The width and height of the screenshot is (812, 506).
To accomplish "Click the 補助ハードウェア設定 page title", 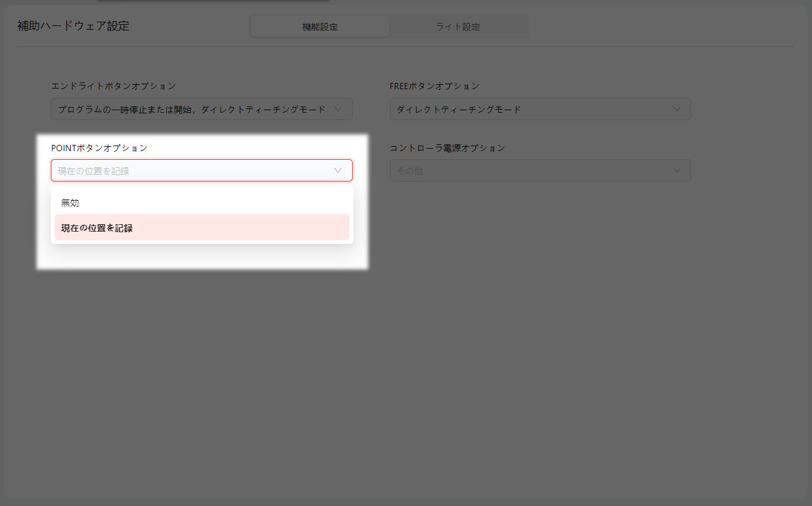I will [x=73, y=26].
